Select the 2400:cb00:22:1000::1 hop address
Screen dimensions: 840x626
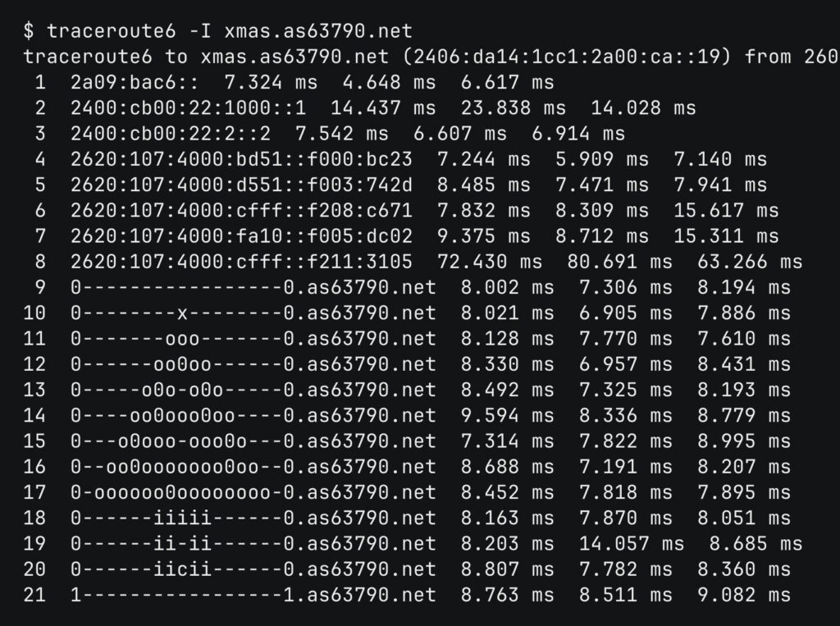click(188, 107)
